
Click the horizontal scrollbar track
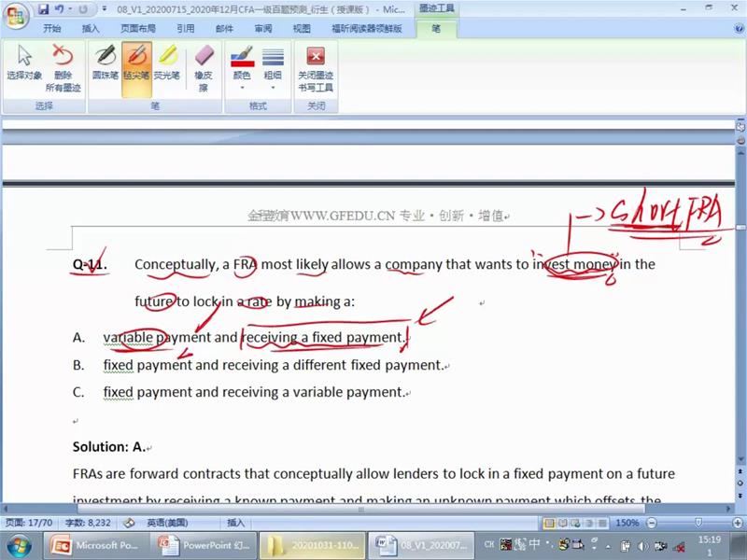[367, 509]
